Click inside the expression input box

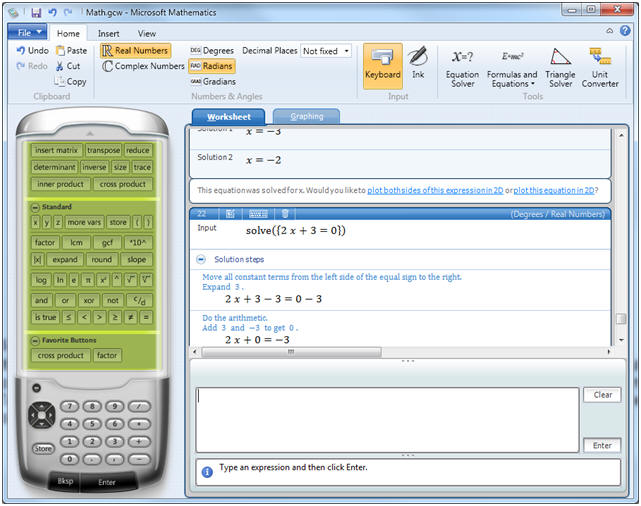[387, 420]
